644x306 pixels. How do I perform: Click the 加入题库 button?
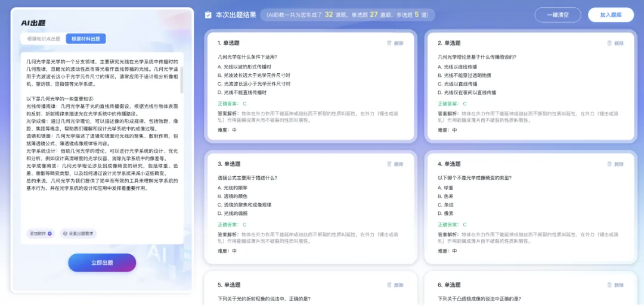click(x=611, y=15)
